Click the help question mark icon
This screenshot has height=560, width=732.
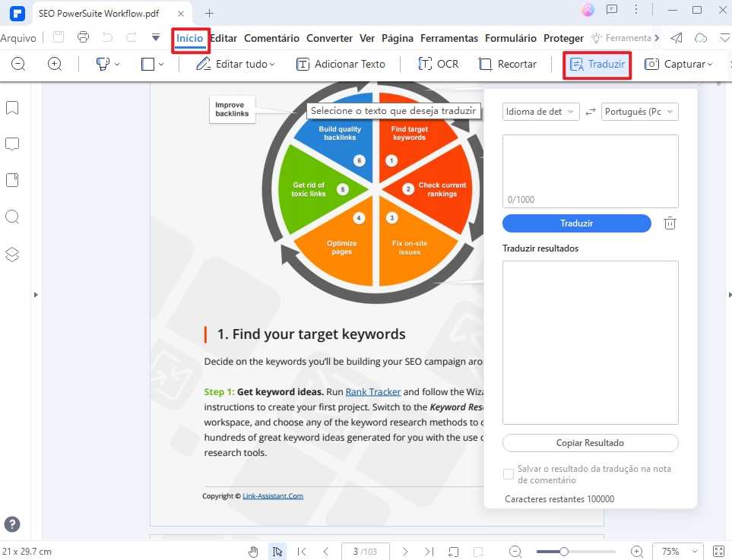pos(12,524)
